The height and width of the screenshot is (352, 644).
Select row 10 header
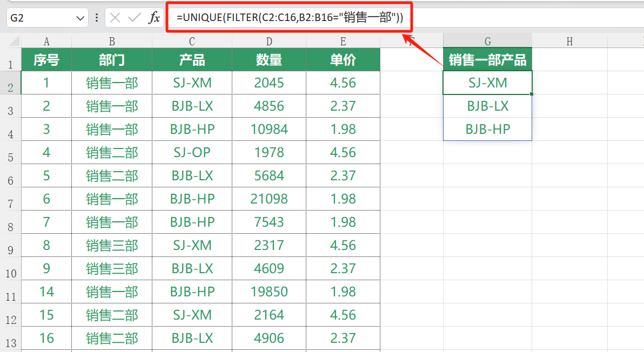point(10,269)
